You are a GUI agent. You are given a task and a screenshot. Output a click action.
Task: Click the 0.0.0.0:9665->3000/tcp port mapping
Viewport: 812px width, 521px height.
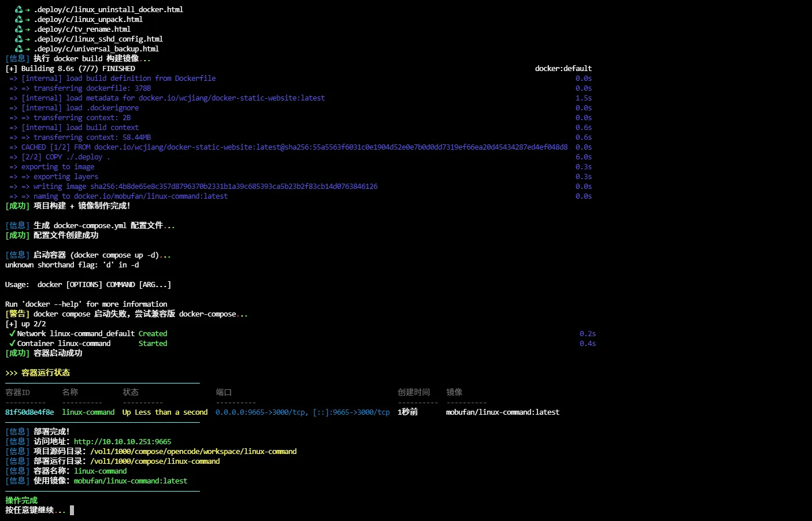coord(261,412)
